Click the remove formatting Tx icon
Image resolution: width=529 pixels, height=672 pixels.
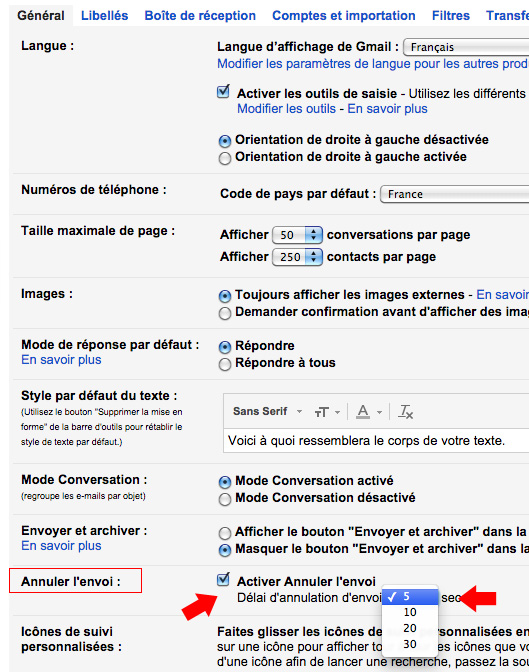[405, 412]
